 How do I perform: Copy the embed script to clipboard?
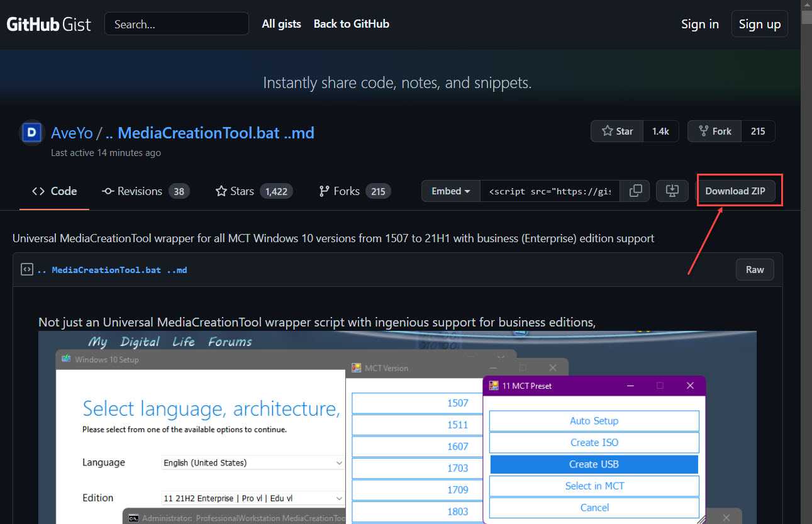tap(635, 191)
